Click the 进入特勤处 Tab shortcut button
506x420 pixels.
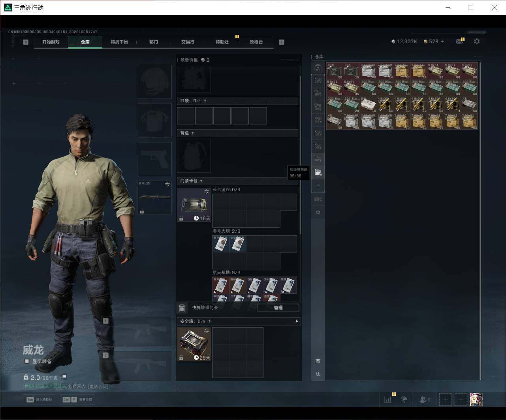tap(40, 399)
